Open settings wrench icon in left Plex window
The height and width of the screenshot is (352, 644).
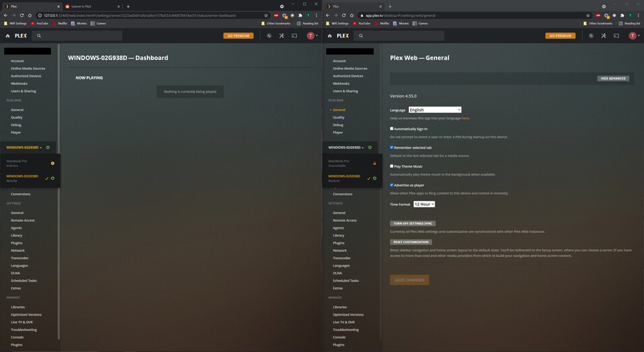(x=282, y=36)
